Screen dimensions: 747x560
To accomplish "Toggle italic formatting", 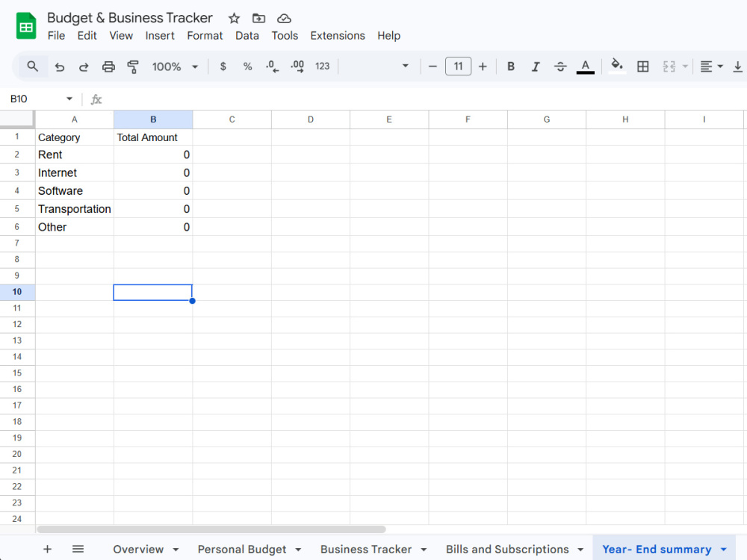I will 536,66.
